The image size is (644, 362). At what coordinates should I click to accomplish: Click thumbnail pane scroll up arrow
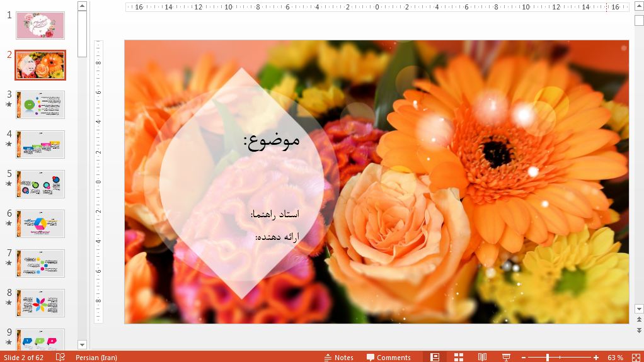82,6
